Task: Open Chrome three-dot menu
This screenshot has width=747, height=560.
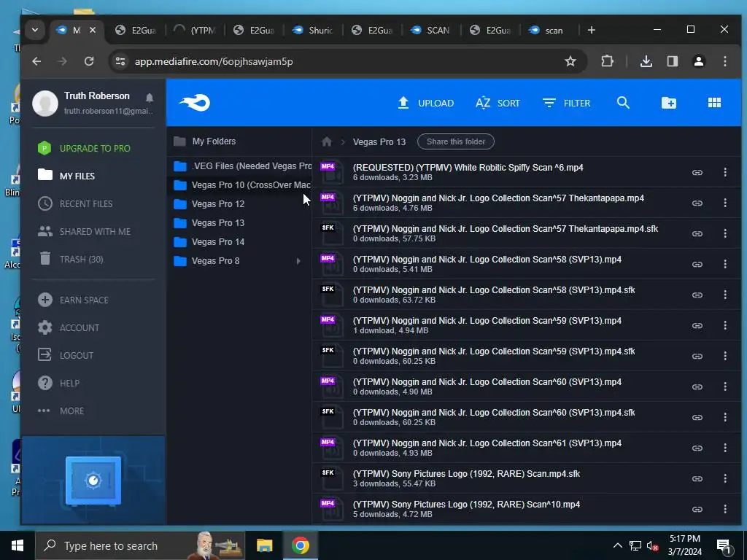Action: pos(724,61)
